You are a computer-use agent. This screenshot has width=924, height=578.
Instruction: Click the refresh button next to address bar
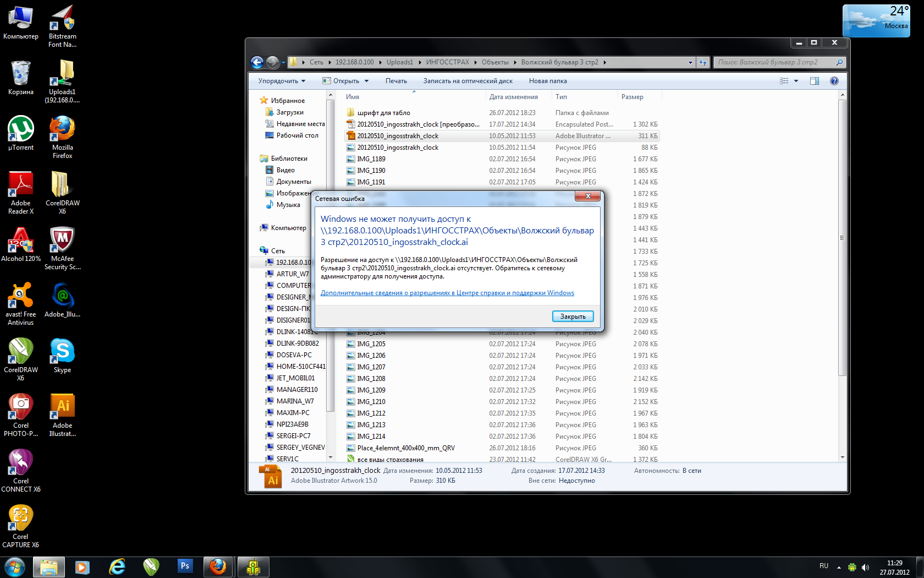pyautogui.click(x=703, y=62)
